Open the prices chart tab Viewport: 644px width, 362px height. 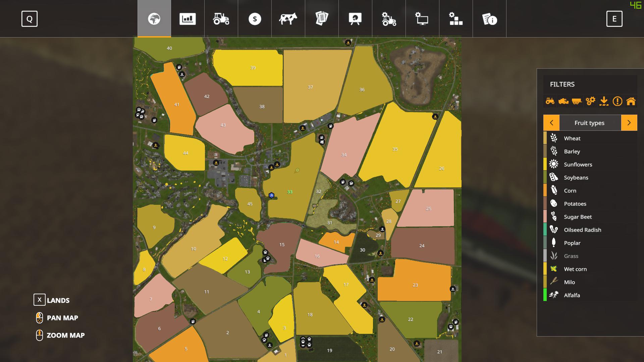[187, 19]
